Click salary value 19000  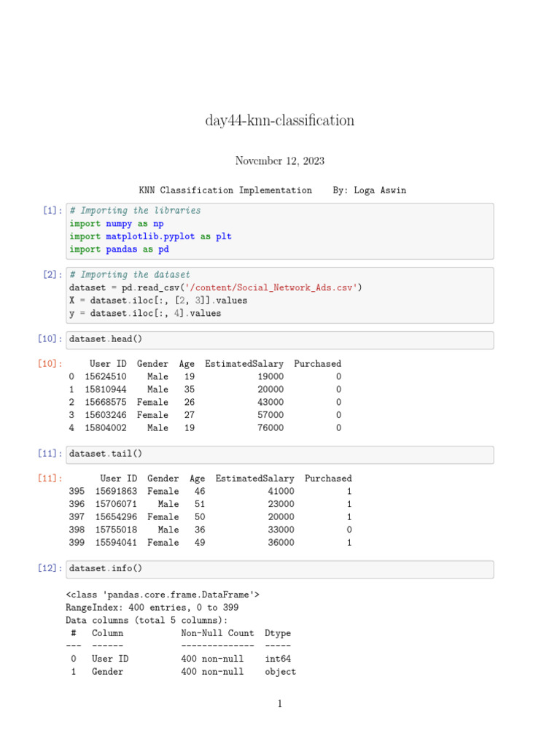(271, 377)
